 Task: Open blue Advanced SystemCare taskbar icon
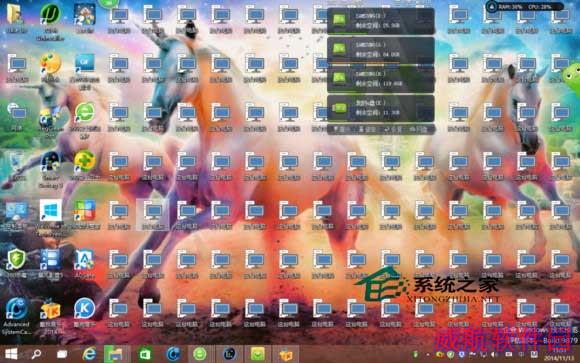pos(173,354)
